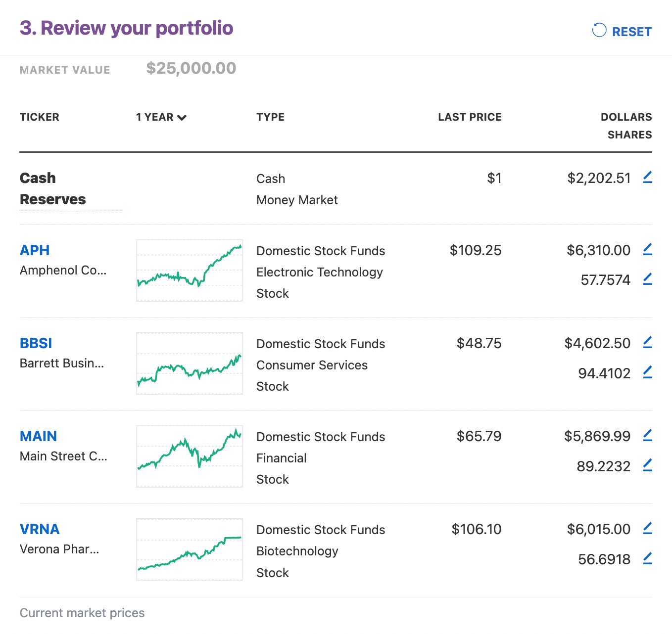This screenshot has width=672, height=634.
Task: Edit APH shares 57.7574 pencil icon
Action: click(x=647, y=279)
